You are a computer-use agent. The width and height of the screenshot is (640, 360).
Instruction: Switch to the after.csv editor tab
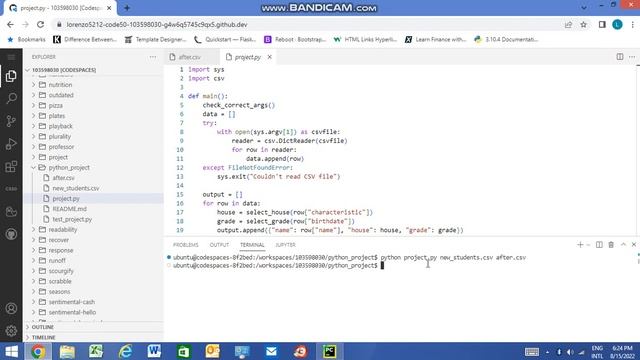[189, 57]
